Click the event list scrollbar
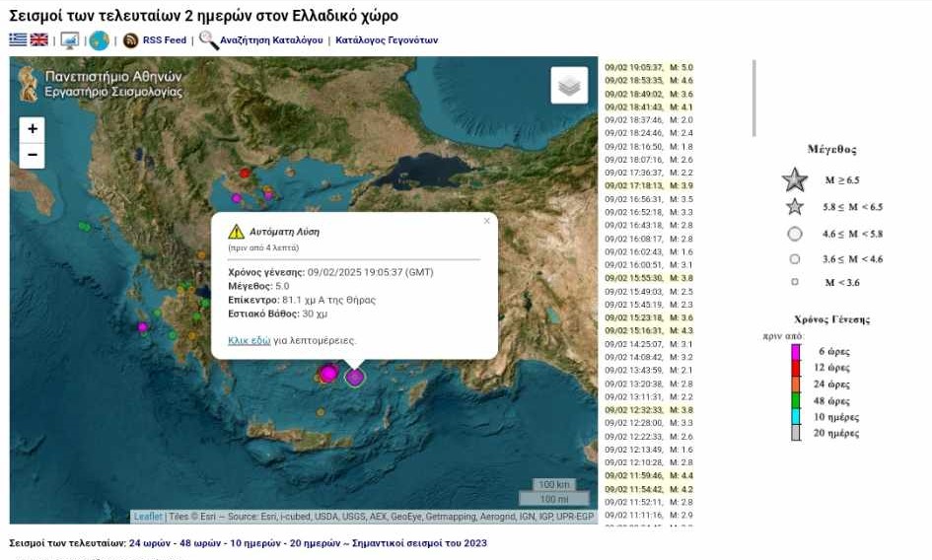 click(753, 98)
